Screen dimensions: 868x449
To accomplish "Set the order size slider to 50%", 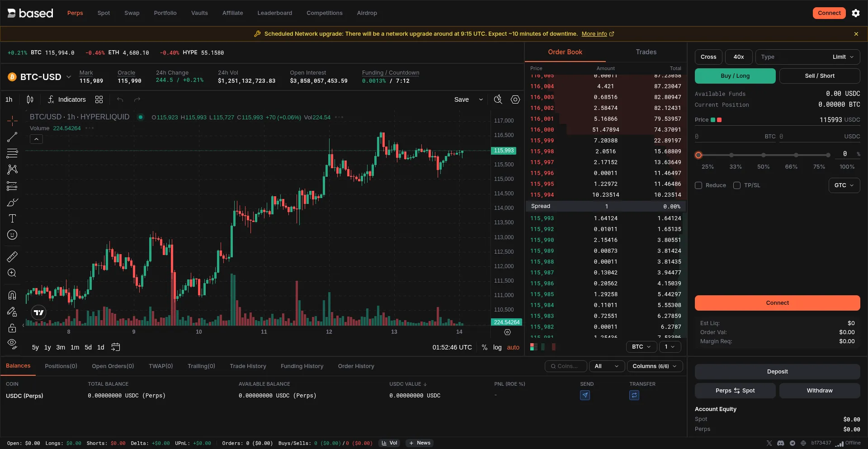I will click(x=764, y=155).
